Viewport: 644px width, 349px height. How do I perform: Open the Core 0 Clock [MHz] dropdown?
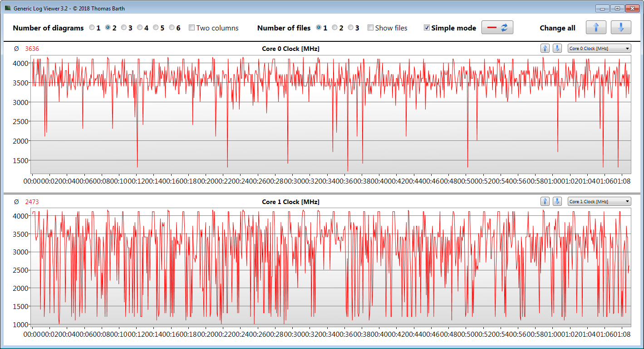click(x=599, y=49)
